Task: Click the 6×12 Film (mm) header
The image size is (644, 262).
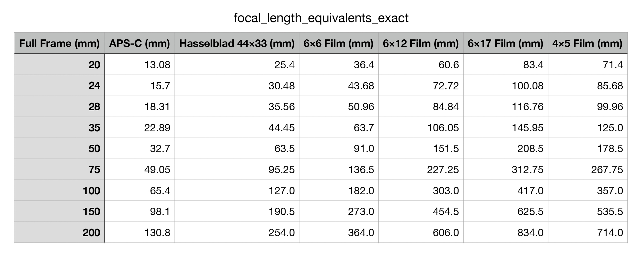Action: coord(421,43)
